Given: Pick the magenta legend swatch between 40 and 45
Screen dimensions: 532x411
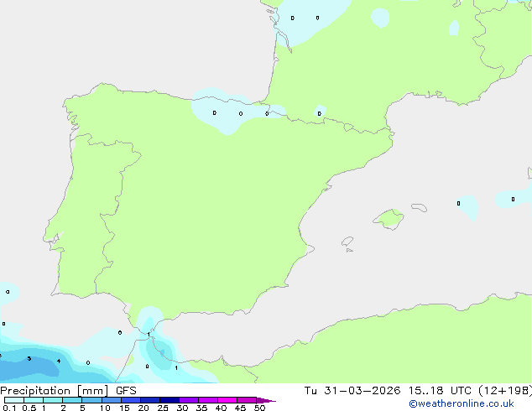Looking at the screenshot, I should tap(227, 400).
